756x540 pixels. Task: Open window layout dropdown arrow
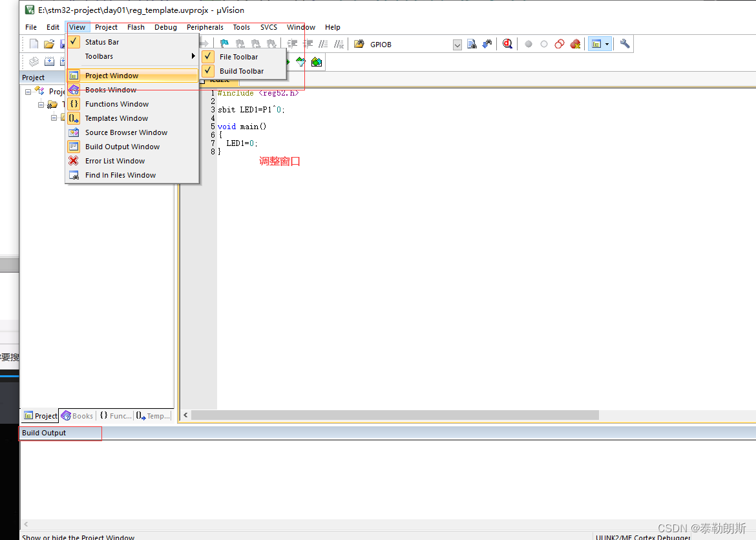(607, 45)
